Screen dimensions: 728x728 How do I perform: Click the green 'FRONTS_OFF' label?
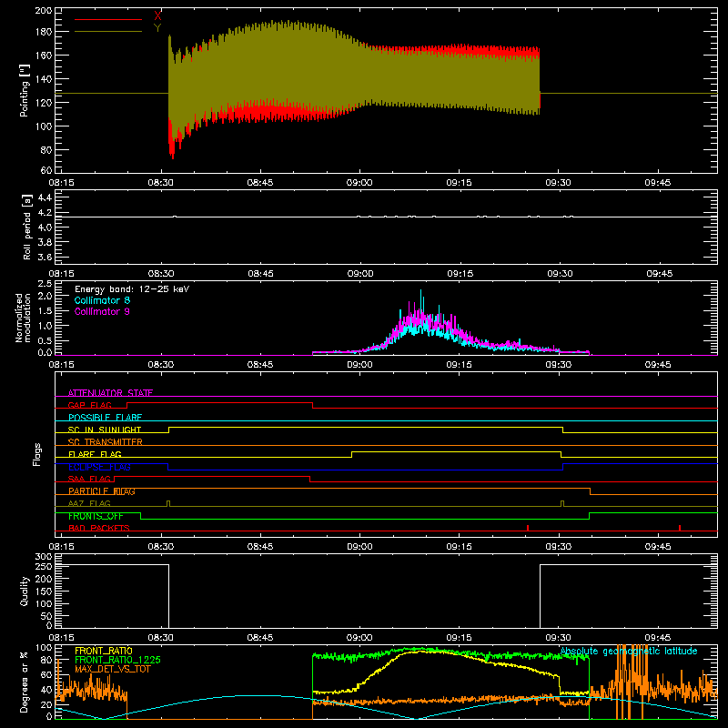(x=96, y=516)
